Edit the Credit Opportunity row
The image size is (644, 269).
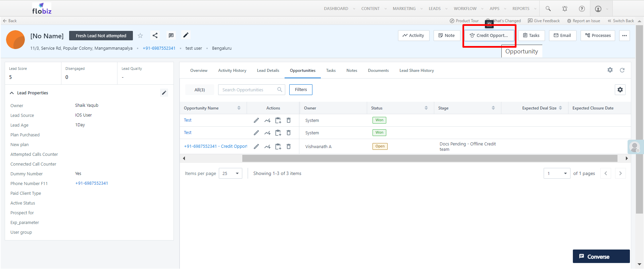point(256,146)
